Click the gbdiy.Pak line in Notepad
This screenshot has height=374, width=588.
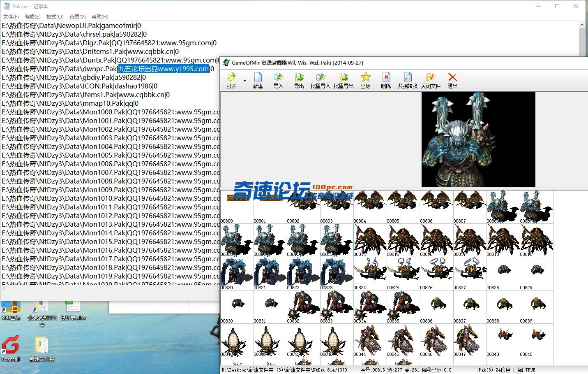coord(74,77)
